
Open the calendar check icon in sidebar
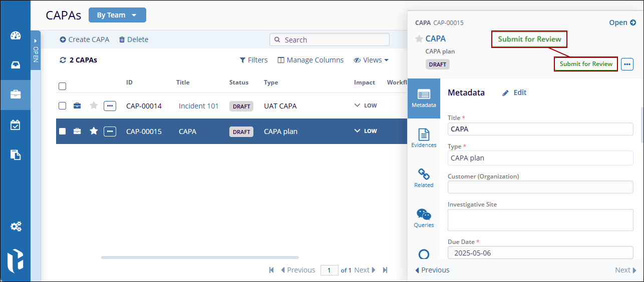[16, 125]
